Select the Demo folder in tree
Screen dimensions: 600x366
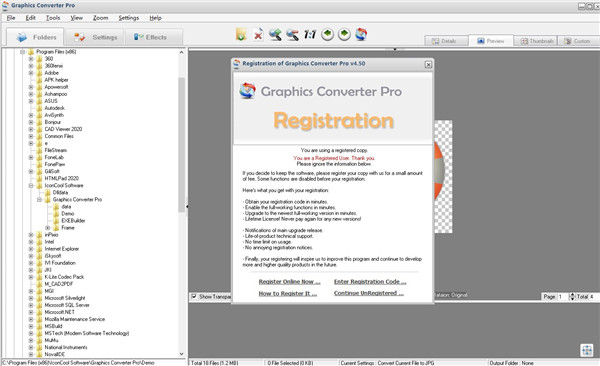click(68, 214)
